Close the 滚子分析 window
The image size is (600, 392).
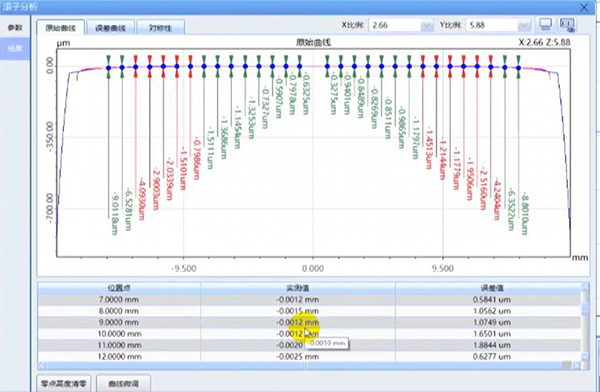coord(584,7)
